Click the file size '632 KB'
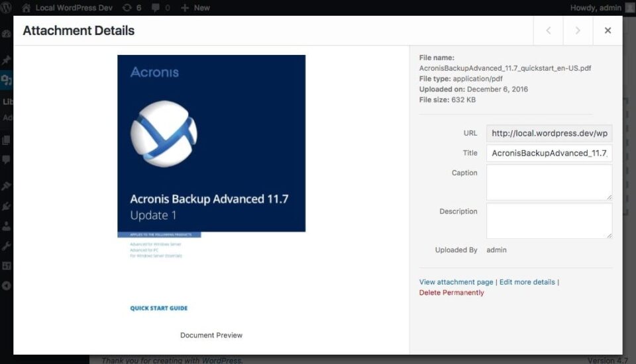Screen dimensions: 636x364 [463, 100]
